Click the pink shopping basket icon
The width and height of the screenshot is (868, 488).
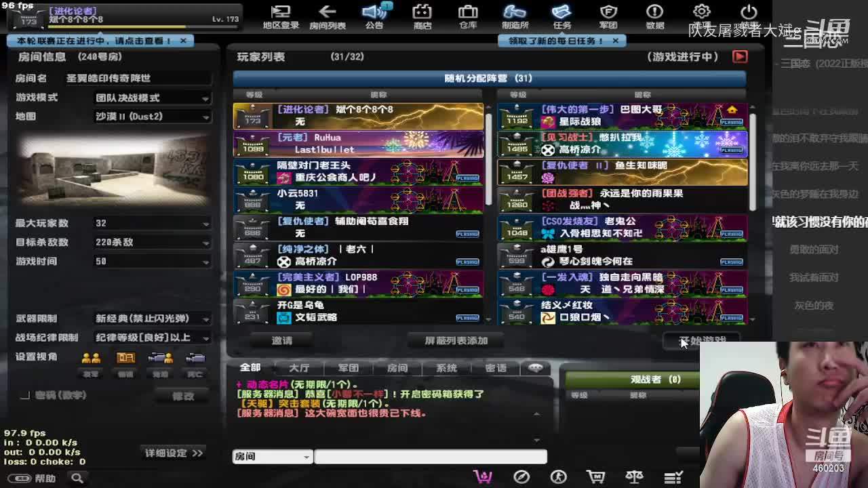[483, 477]
